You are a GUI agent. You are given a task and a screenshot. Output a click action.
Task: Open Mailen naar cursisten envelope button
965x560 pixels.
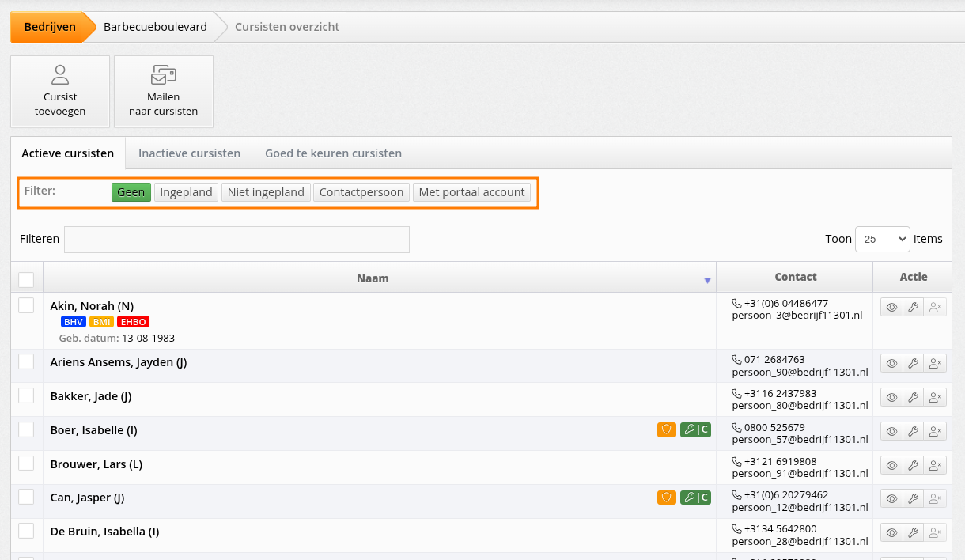(164, 91)
